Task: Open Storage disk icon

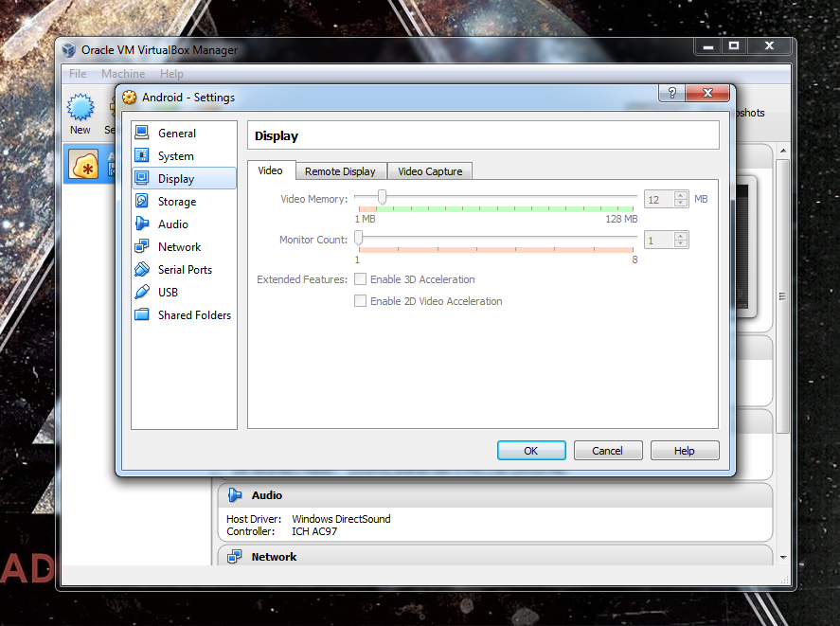Action: [x=142, y=201]
